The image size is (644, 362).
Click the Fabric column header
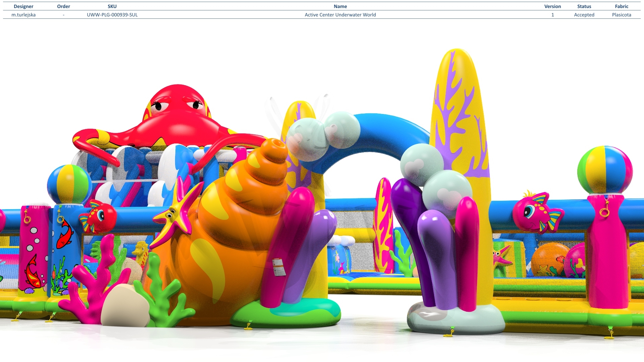pyautogui.click(x=622, y=6)
